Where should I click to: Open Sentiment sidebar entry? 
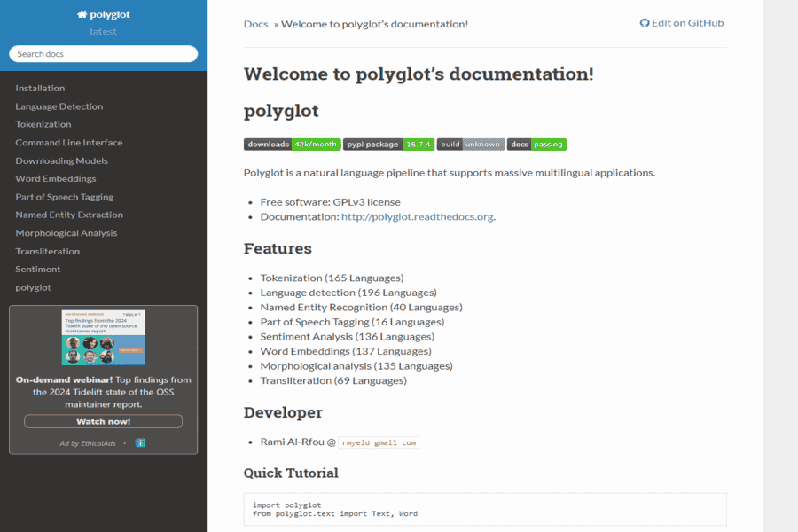pos(37,270)
